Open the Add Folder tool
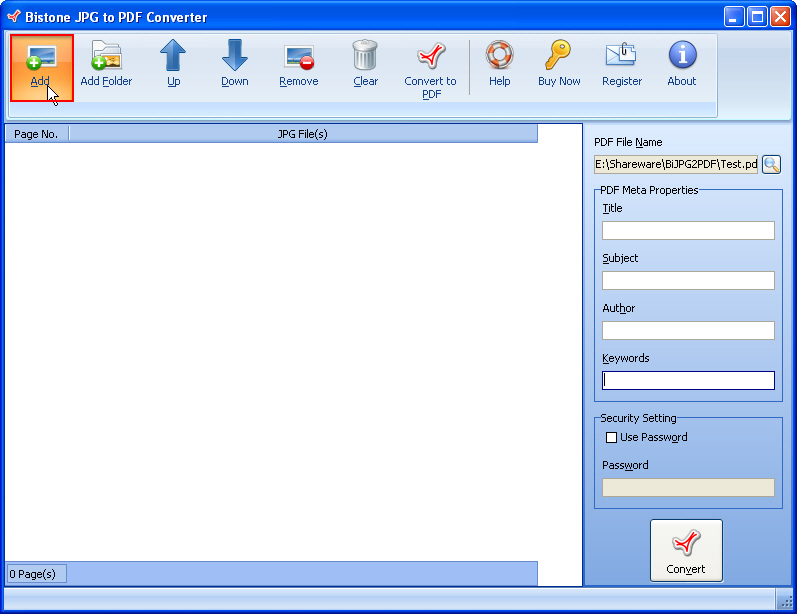This screenshot has width=797, height=614. [106, 64]
